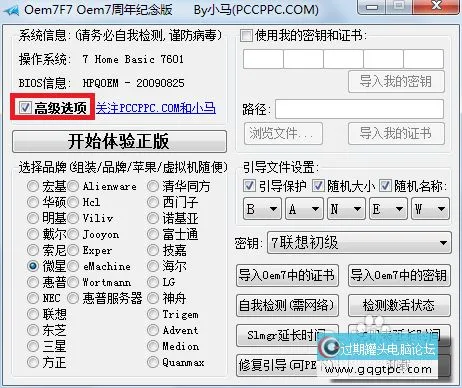Screen dimensions: 462x388
Task: Open the dropdown showing letter B
Action: 262,209
